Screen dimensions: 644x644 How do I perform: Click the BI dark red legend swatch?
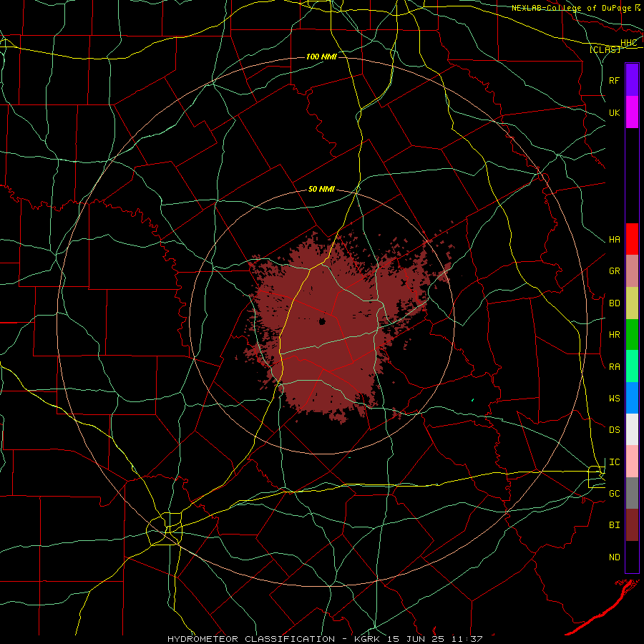tap(632, 525)
